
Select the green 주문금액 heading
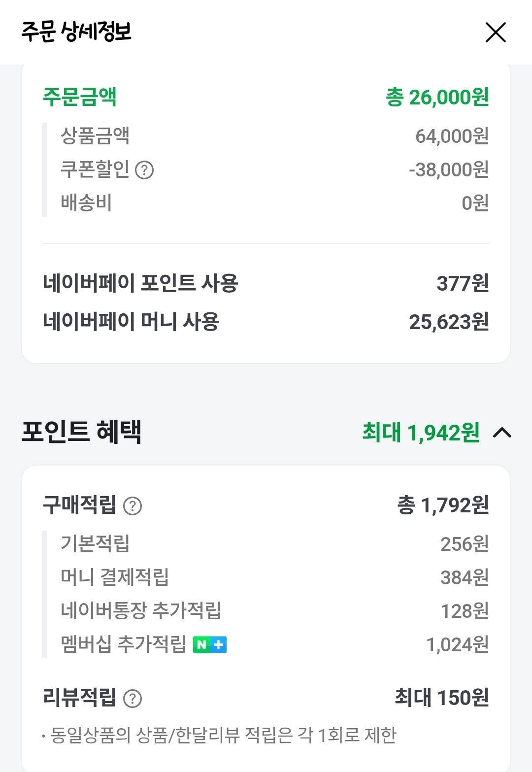click(80, 97)
